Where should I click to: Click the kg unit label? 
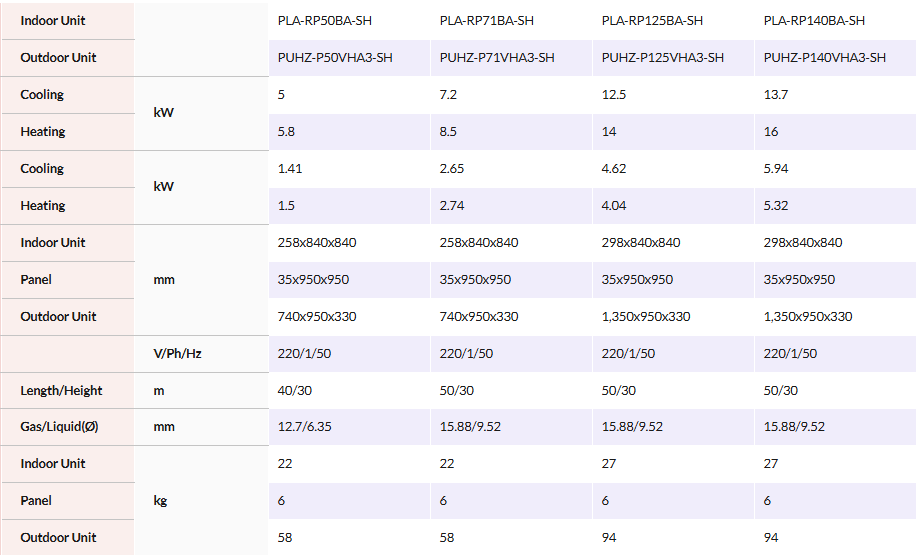point(160,501)
